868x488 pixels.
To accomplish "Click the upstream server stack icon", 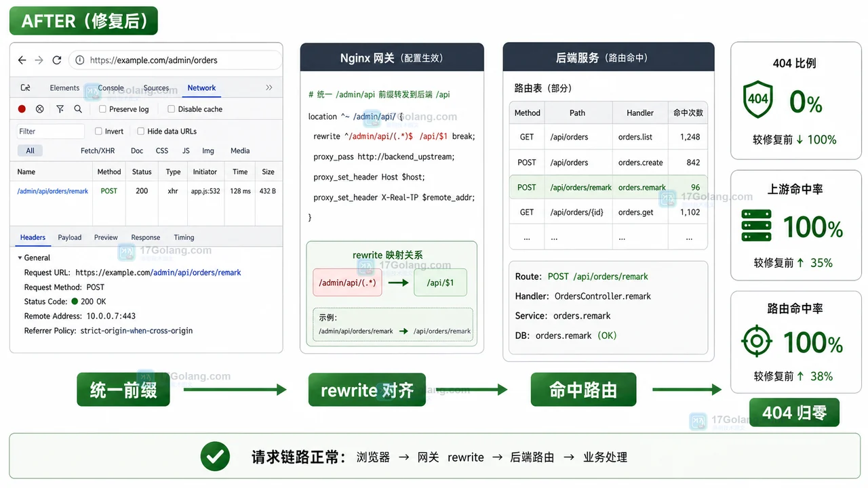I will point(756,226).
